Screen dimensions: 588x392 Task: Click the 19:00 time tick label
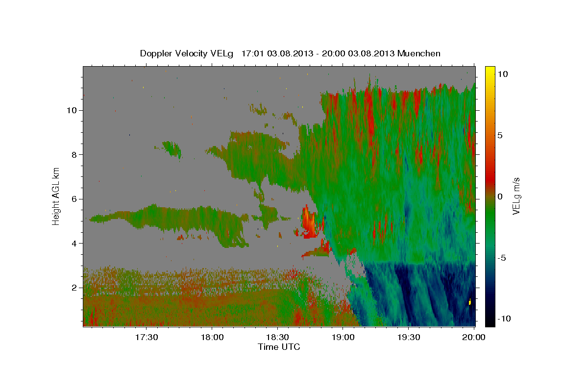[343, 338]
